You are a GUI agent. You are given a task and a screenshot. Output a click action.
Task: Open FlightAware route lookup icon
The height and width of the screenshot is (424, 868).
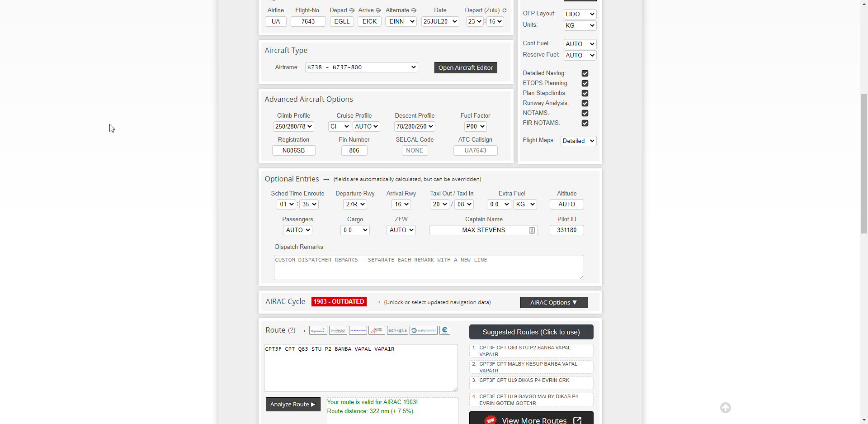point(318,330)
